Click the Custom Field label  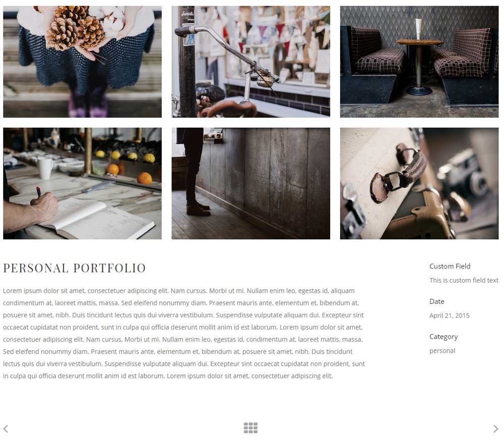(450, 266)
